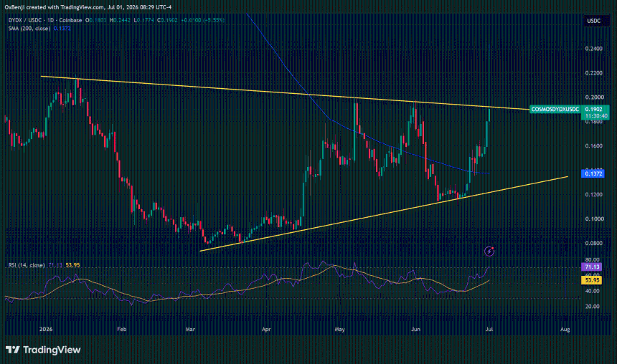Viewport: 617px width, 364px height.
Task: Click the Jun label on time axis
Action: pyautogui.click(x=415, y=329)
